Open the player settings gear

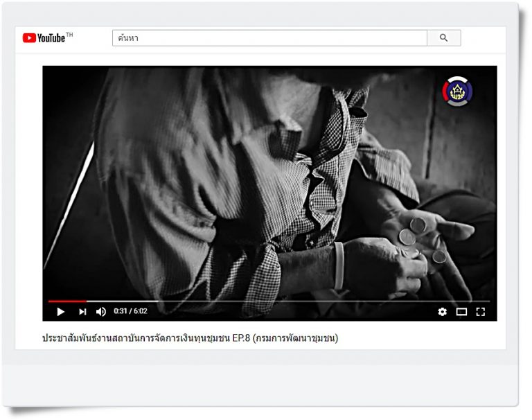pos(442,312)
